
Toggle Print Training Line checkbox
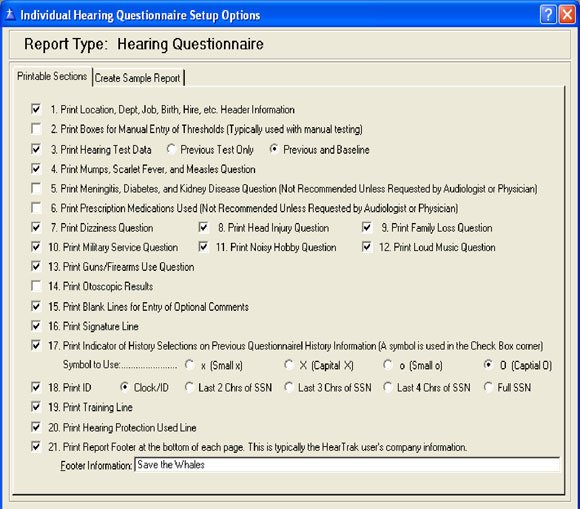(36, 407)
